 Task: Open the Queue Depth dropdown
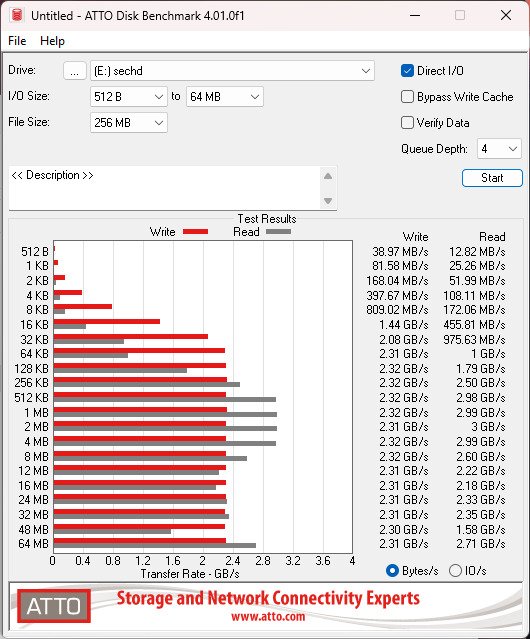coord(499,149)
